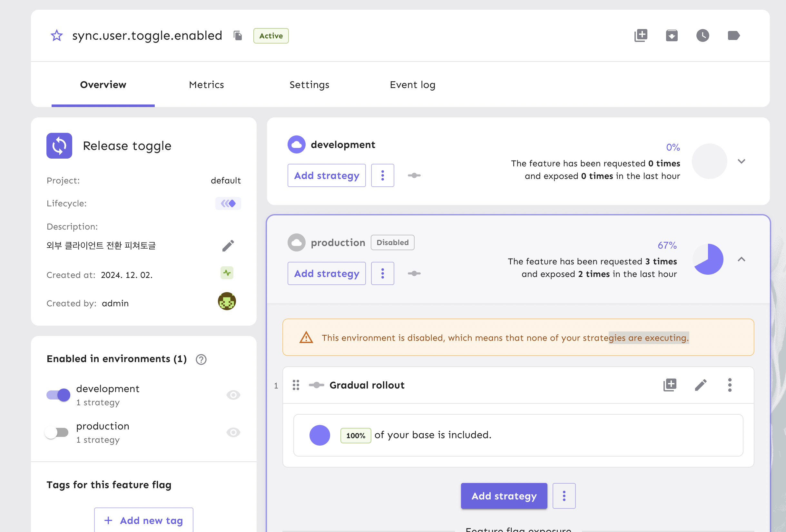The image size is (786, 532).
Task: Click the clone flag icon in header
Action: (x=641, y=35)
